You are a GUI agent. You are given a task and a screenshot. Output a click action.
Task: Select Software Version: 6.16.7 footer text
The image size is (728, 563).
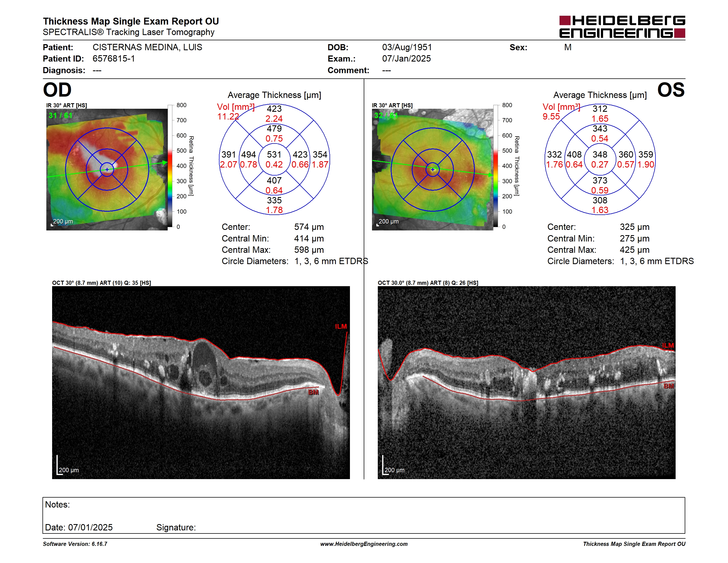click(75, 544)
